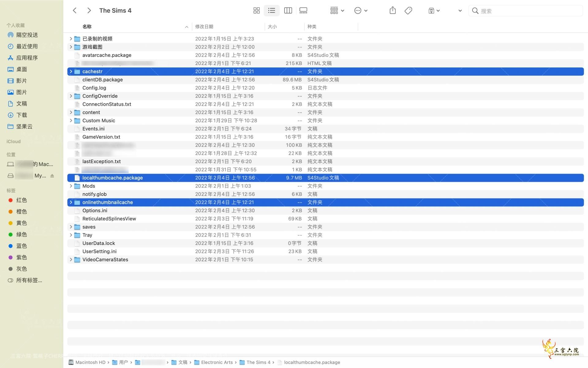Switch to column view
The height and width of the screenshot is (368, 588).
coord(288,10)
